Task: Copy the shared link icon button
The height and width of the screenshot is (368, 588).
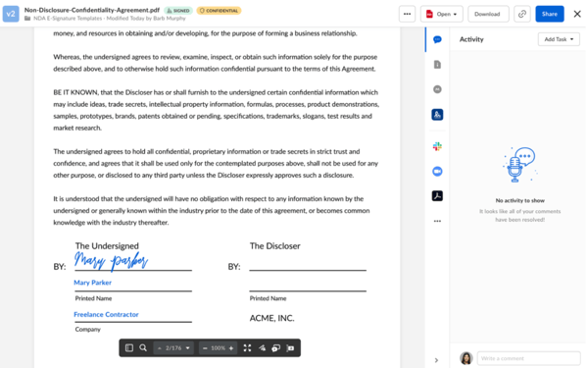Action: tap(522, 14)
